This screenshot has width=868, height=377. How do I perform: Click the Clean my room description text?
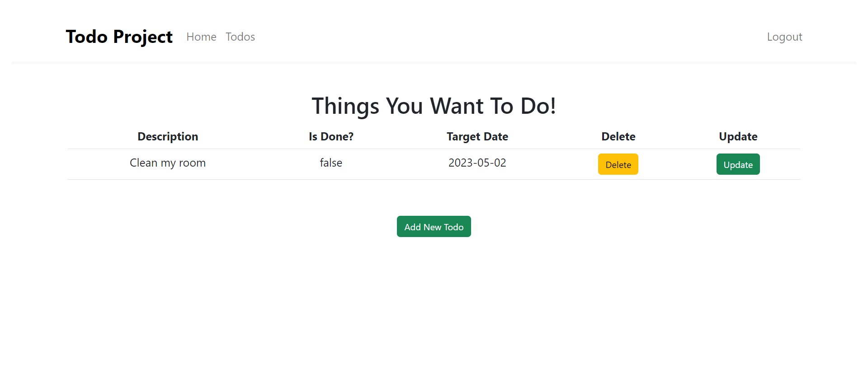tap(167, 163)
